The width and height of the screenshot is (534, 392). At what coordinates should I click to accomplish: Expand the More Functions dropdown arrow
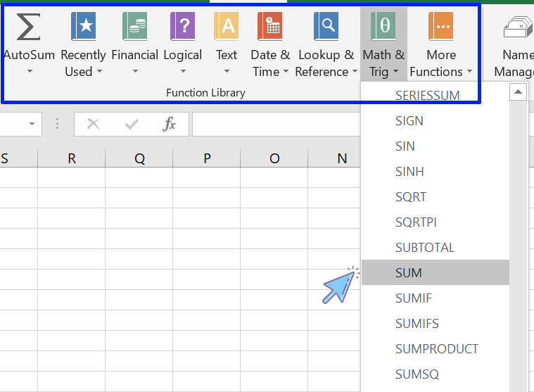coord(470,71)
